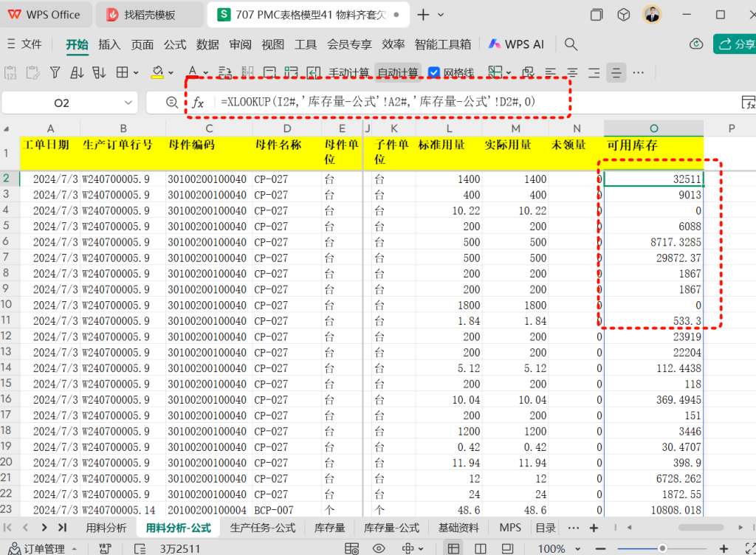Click the paste values 123 clipboard icon

10,73
